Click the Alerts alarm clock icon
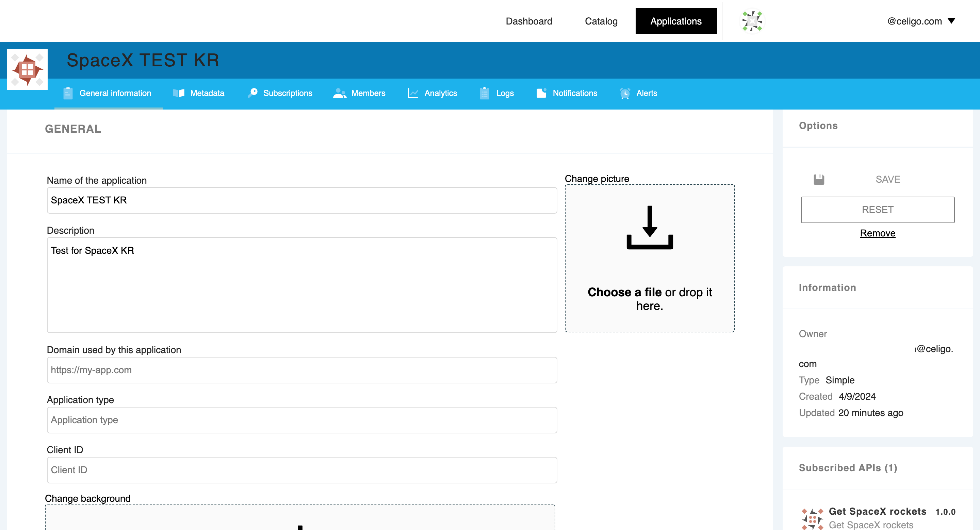This screenshot has width=980, height=530. pyautogui.click(x=625, y=93)
